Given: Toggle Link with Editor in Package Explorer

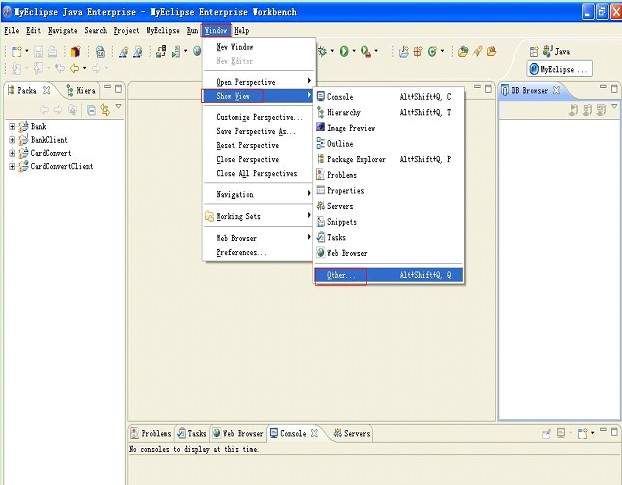Looking at the screenshot, I should 104,109.
